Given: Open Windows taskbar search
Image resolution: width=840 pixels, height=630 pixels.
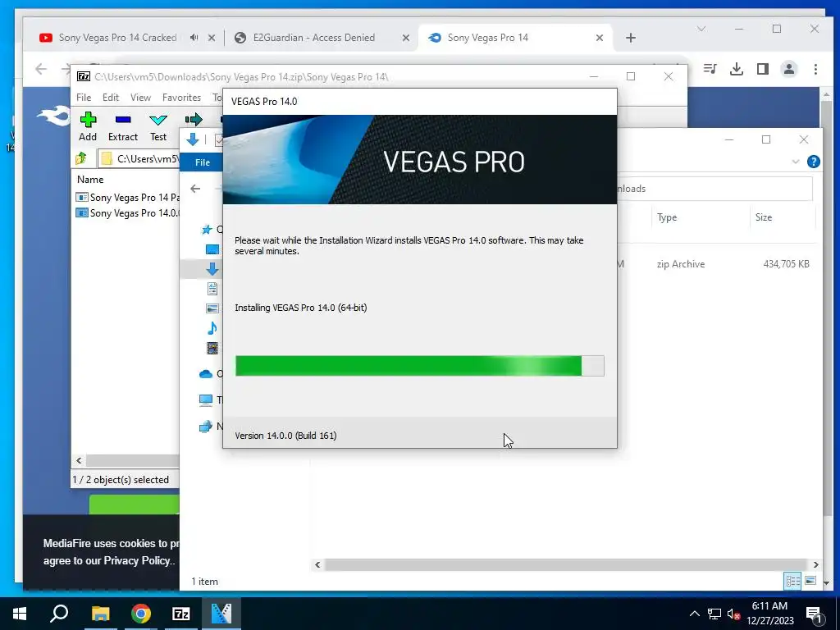Looking at the screenshot, I should 59,614.
